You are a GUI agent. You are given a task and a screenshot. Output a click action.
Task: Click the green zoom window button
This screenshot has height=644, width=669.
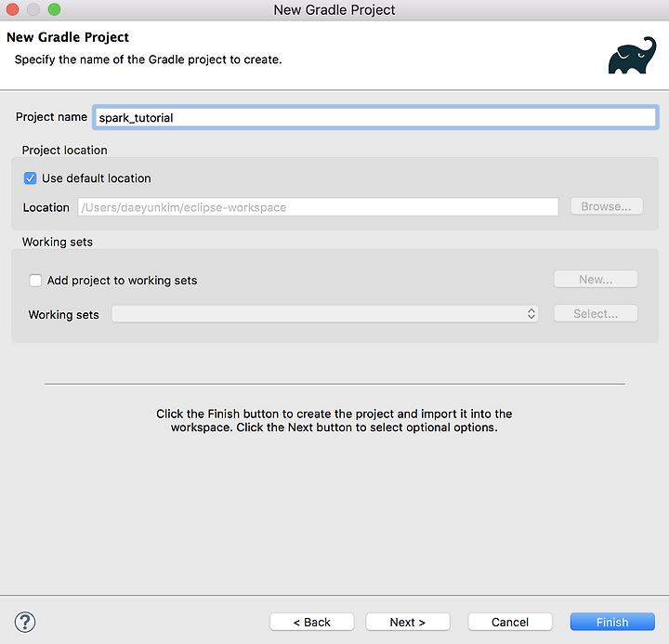[x=54, y=9]
